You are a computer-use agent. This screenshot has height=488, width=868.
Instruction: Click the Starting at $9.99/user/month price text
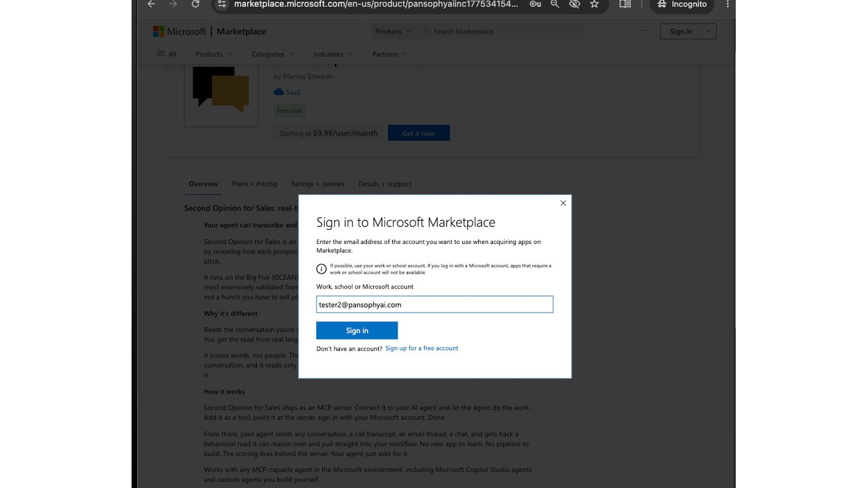[x=328, y=134]
